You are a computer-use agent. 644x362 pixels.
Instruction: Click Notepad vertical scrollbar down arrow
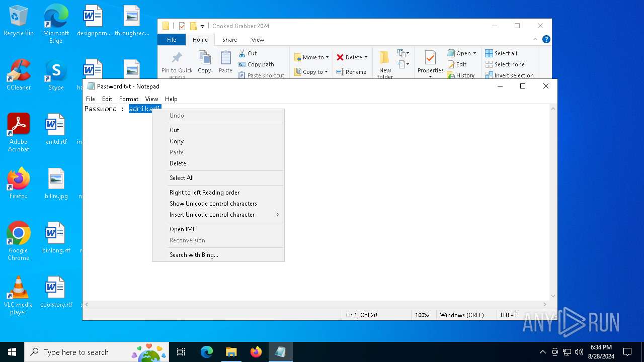pos(553,296)
